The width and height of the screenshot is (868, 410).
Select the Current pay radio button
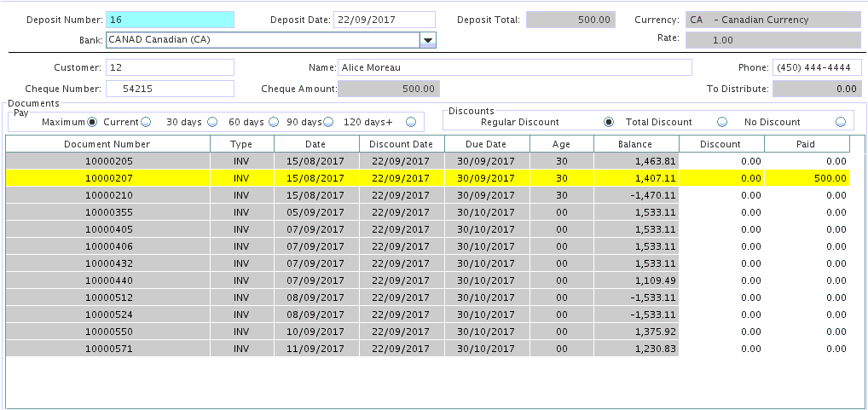(146, 122)
